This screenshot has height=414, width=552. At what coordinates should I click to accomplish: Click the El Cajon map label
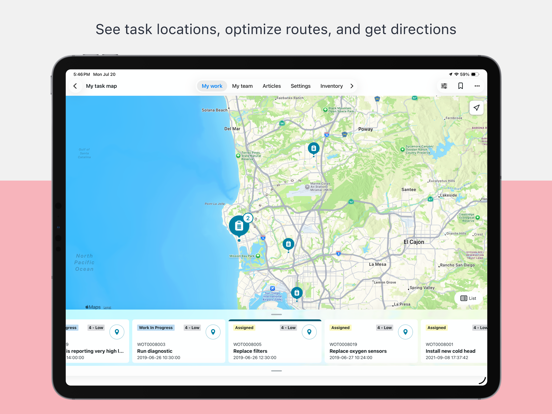click(414, 242)
